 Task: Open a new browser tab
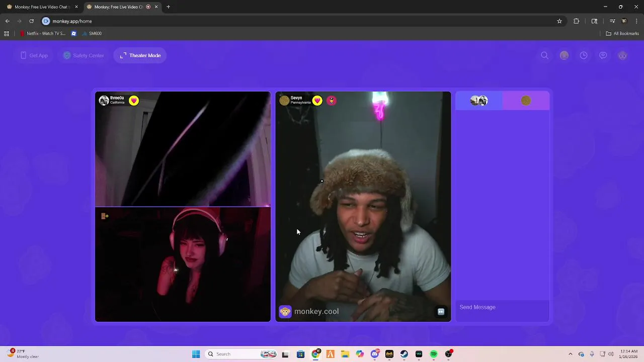(168, 7)
